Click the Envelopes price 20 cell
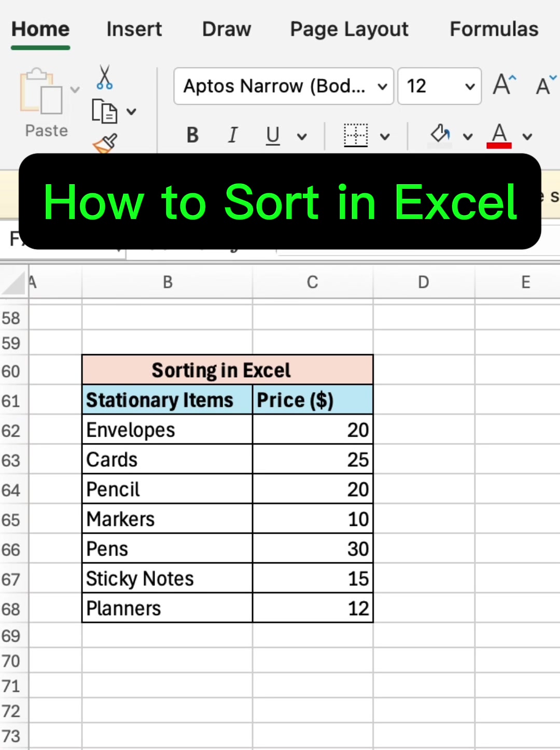The width and height of the screenshot is (560, 750). [313, 429]
